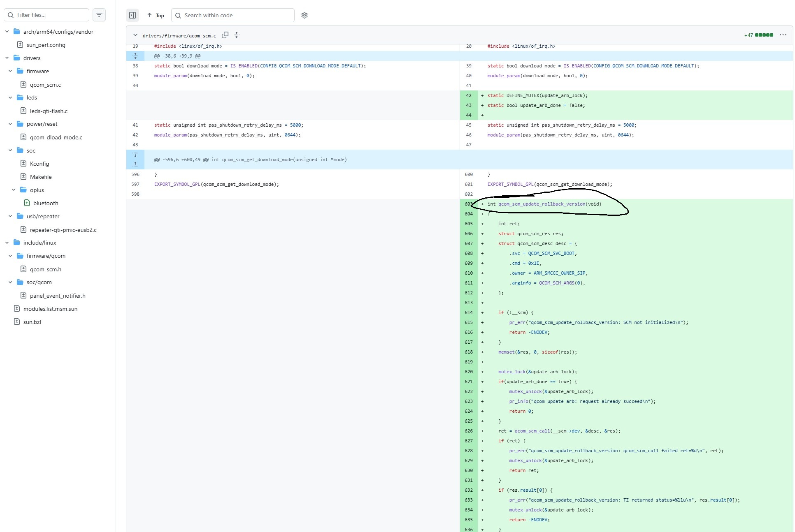
Task: Jump to Top of page
Action: 156,15
